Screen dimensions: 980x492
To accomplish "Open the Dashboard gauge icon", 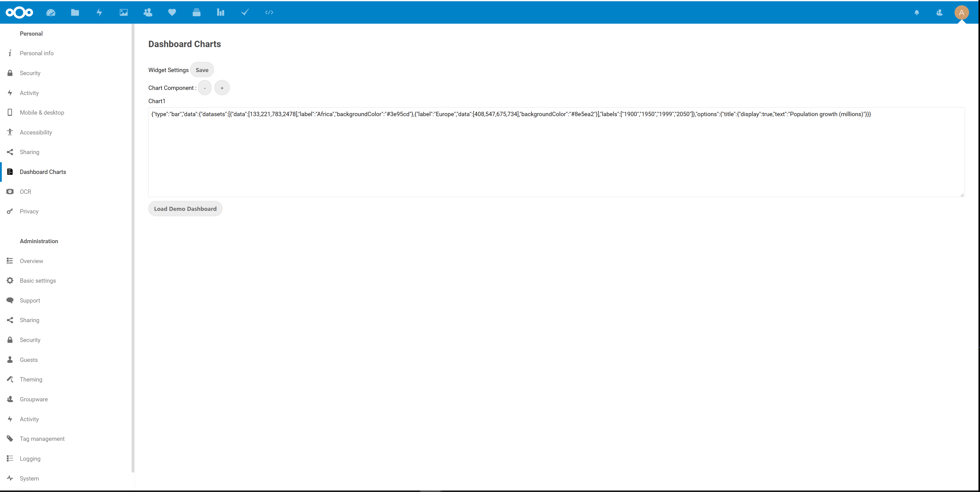I will click(x=51, y=12).
